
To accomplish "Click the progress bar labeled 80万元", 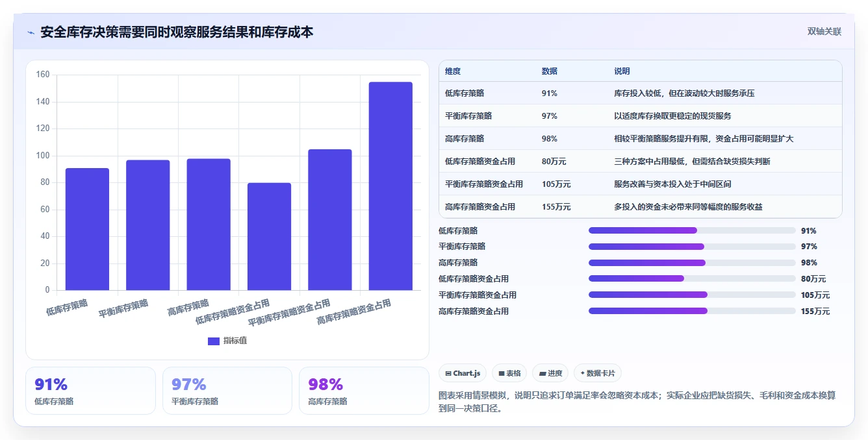I will click(x=692, y=278).
